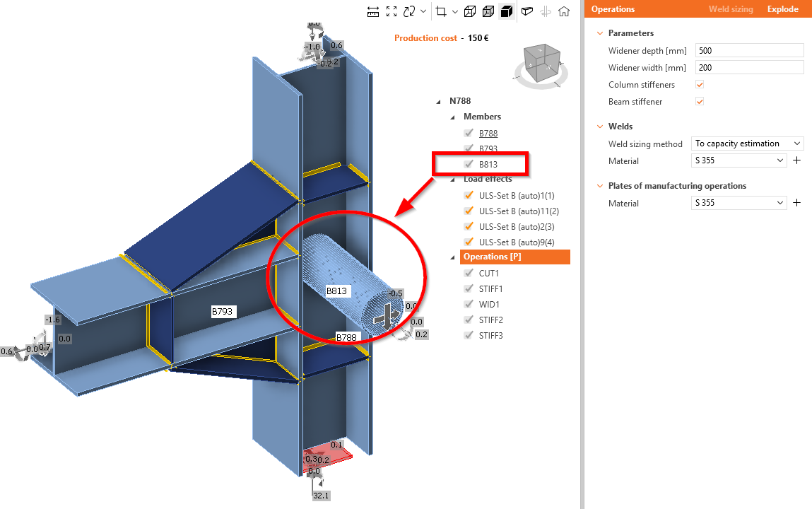
Task: Click the zoom-to-fit expand icon
Action: pos(392,11)
